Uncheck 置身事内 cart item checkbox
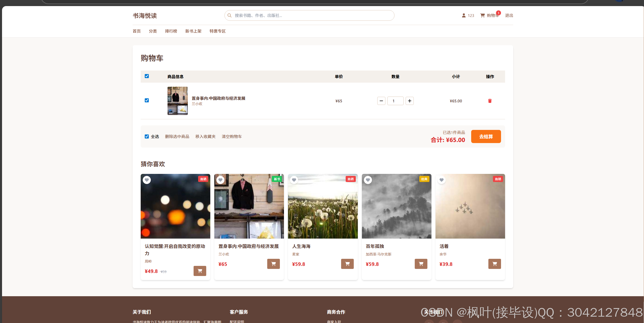The width and height of the screenshot is (644, 323). pos(147,100)
